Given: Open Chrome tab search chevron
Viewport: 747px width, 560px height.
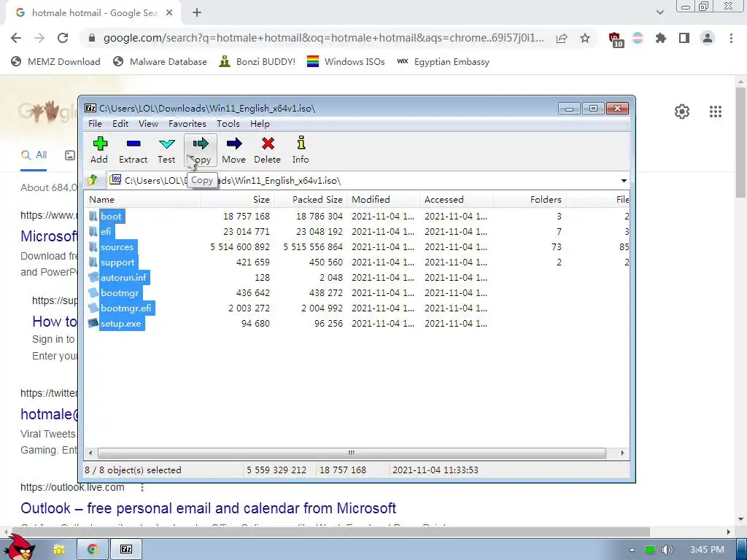Looking at the screenshot, I should click(659, 12).
